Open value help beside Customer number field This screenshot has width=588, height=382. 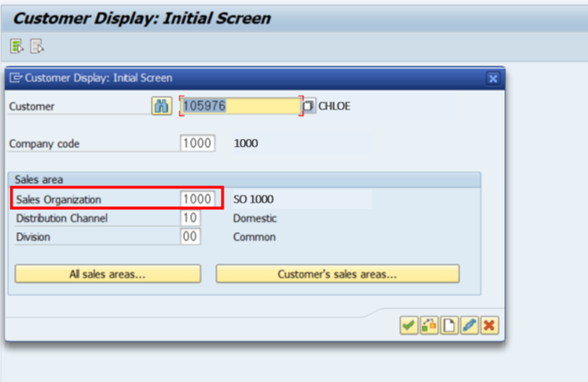coord(308,106)
